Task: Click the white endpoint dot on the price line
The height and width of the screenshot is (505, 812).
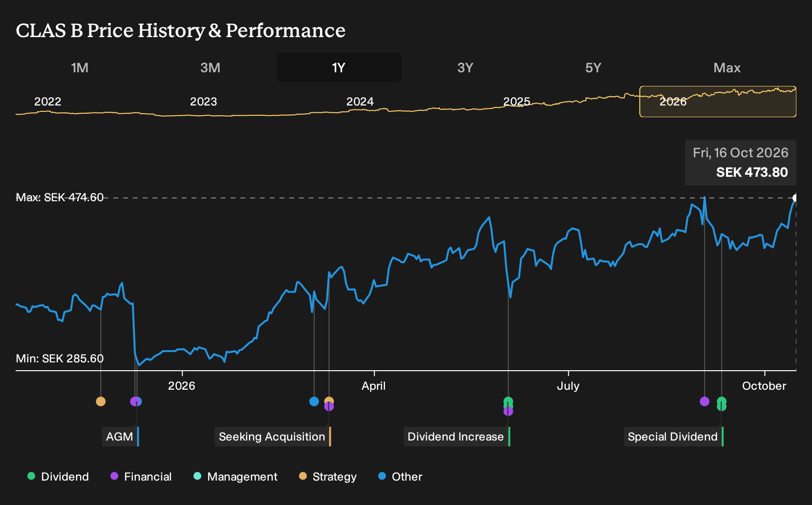Action: 795,198
